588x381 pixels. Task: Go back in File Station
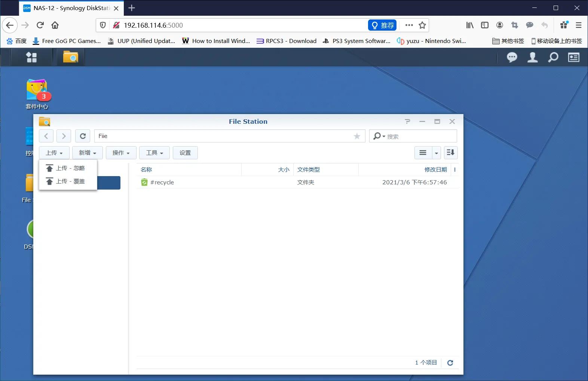pyautogui.click(x=46, y=136)
